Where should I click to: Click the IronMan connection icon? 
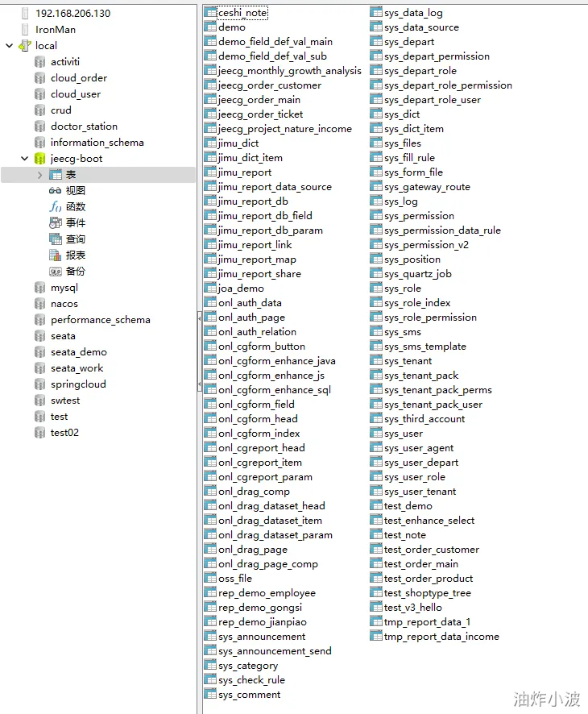click(25, 30)
